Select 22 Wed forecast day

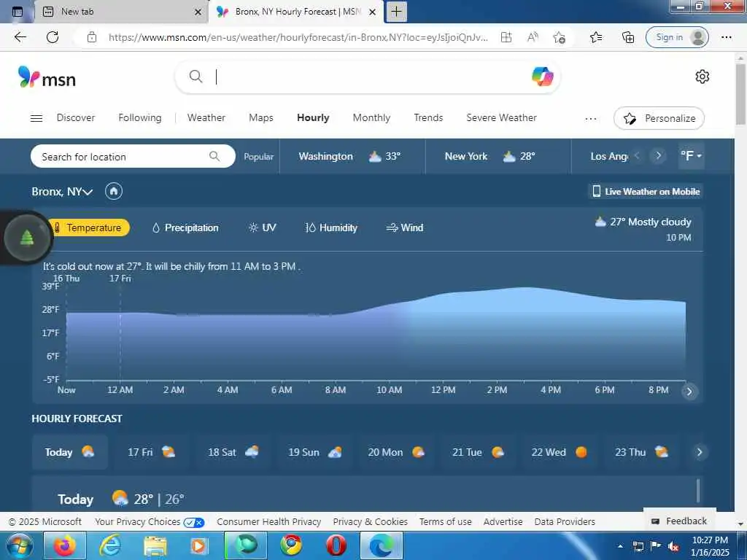[x=558, y=452]
